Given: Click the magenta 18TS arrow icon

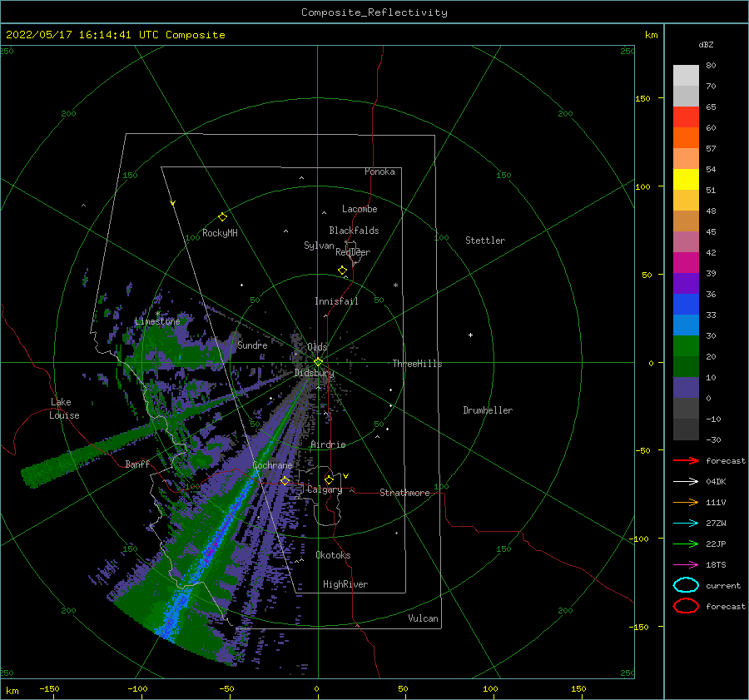Looking at the screenshot, I should pos(686,565).
